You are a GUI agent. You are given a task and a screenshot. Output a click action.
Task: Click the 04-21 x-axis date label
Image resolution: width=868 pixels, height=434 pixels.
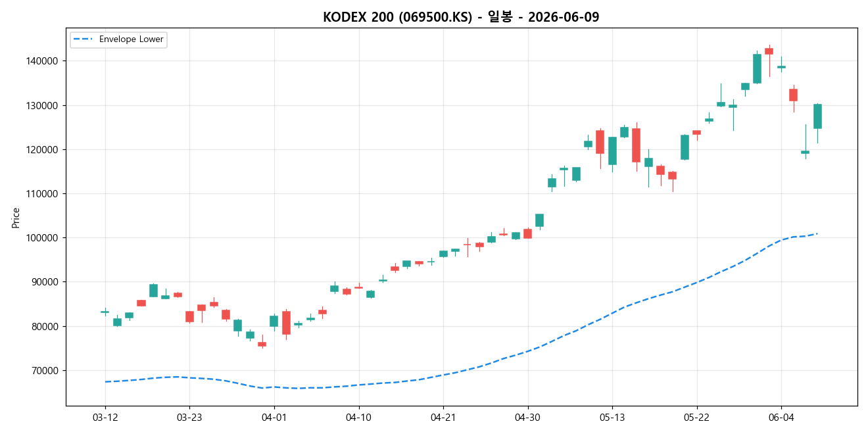click(x=443, y=416)
